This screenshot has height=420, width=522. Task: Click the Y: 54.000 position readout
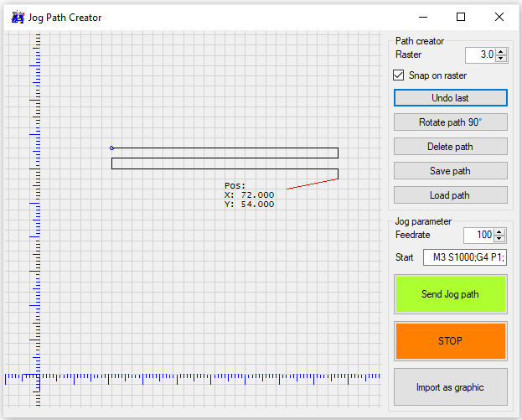[250, 205]
